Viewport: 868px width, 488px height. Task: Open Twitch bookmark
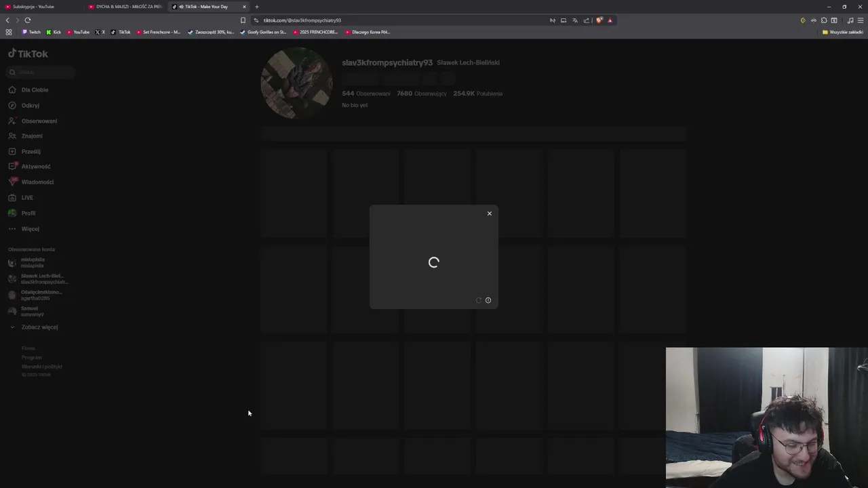(x=31, y=32)
